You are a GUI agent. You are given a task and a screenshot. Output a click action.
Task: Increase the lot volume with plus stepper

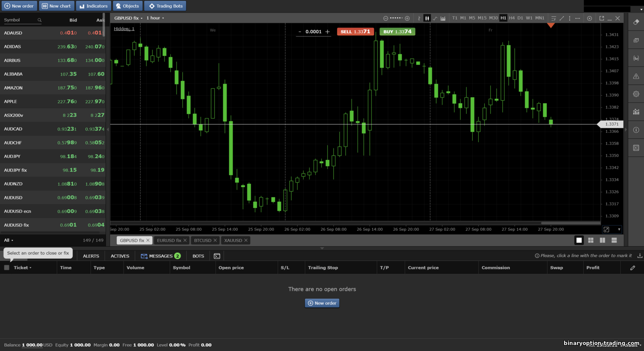pyautogui.click(x=328, y=32)
